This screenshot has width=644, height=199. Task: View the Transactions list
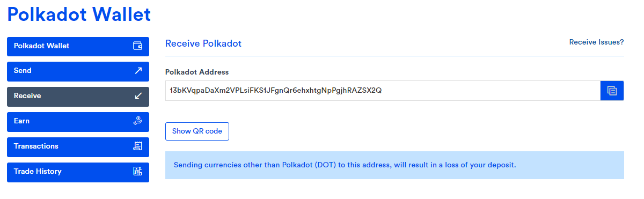pos(78,146)
